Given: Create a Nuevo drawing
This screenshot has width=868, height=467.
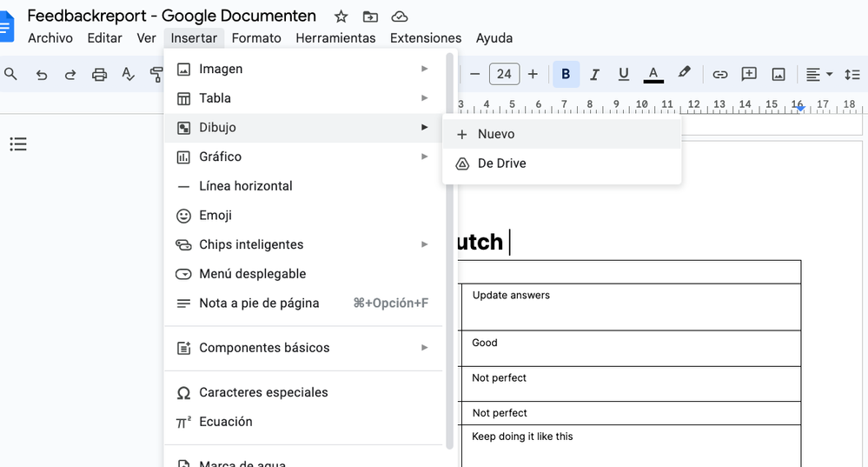Looking at the screenshot, I should (562, 134).
